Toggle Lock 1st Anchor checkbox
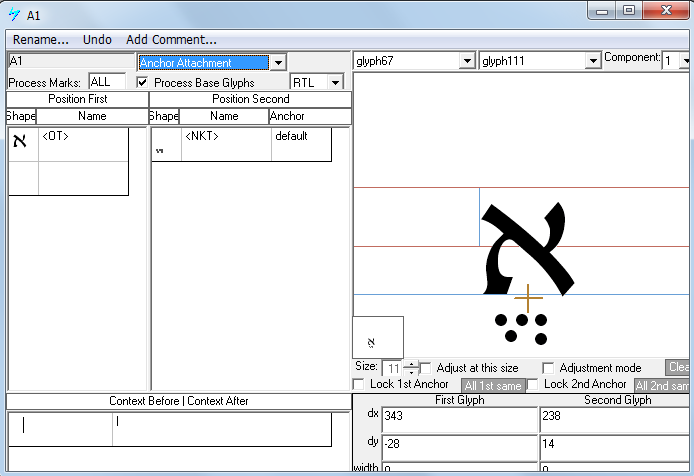The width and height of the screenshot is (694, 476). pos(359,384)
